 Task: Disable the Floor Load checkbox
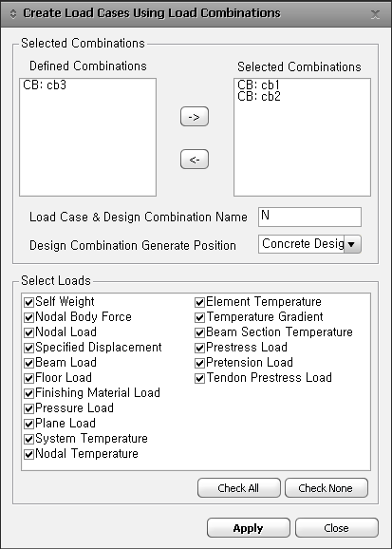28,378
